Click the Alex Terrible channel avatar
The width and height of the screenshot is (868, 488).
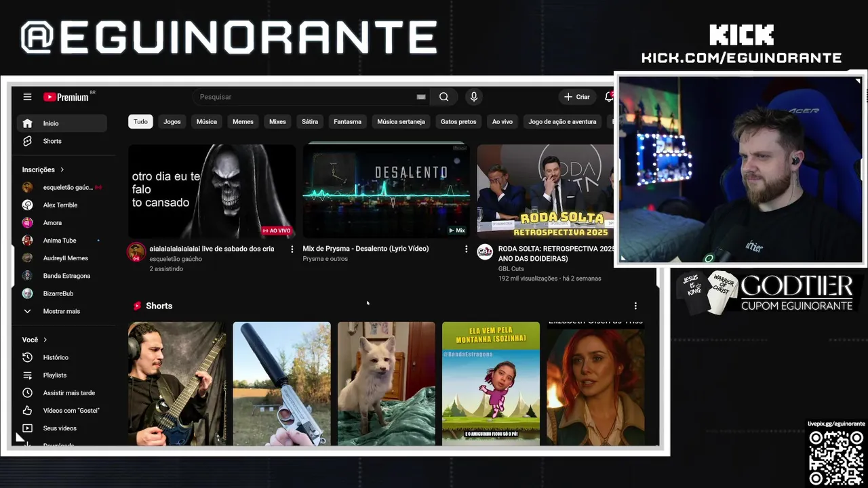(x=27, y=205)
